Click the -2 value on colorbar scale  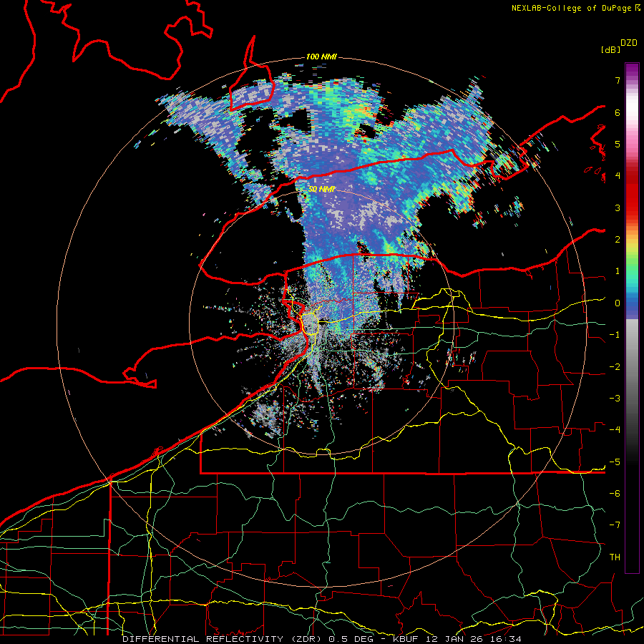615,367
